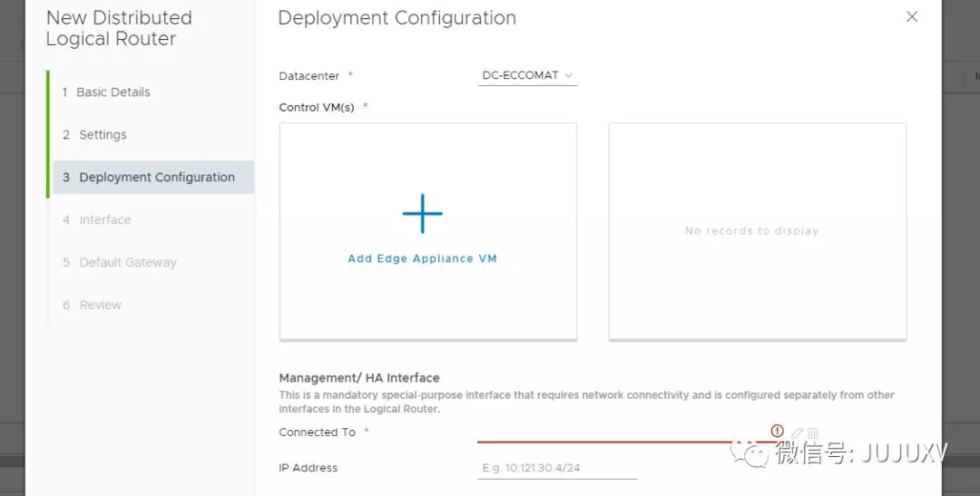Select step 3 Deployment Configuration
980x496 pixels.
tap(156, 178)
